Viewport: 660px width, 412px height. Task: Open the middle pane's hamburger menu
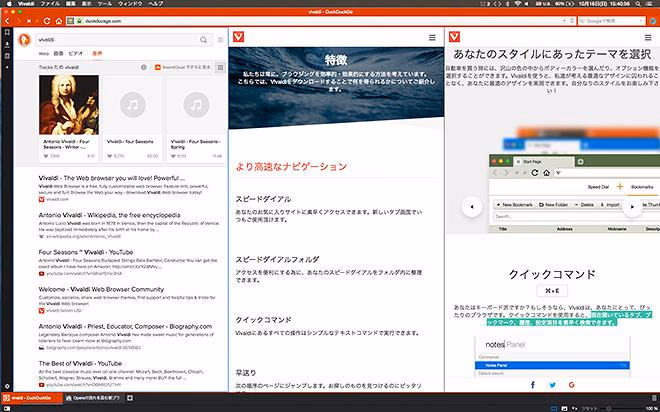tap(431, 37)
